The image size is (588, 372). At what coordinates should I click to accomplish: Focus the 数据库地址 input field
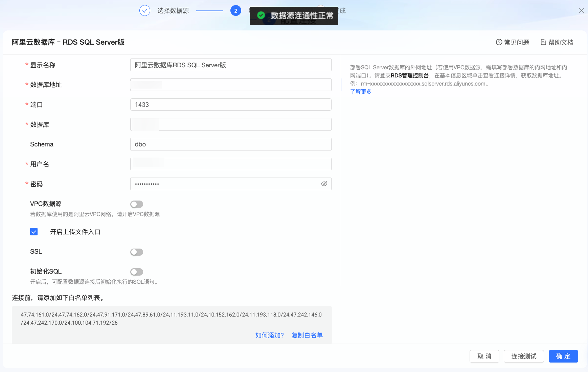231,85
